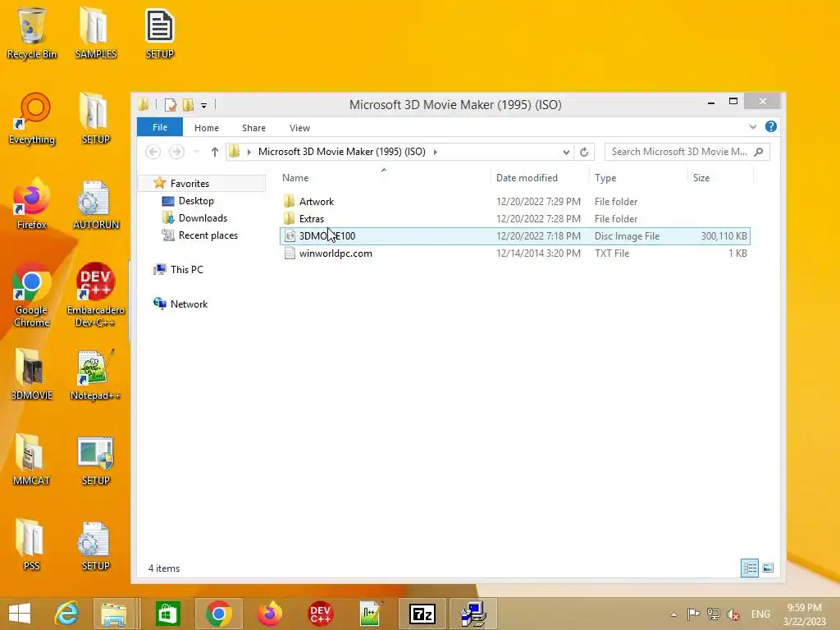Image resolution: width=840 pixels, height=630 pixels.
Task: Open Google Chrome desktop shortcut
Action: pos(32,295)
